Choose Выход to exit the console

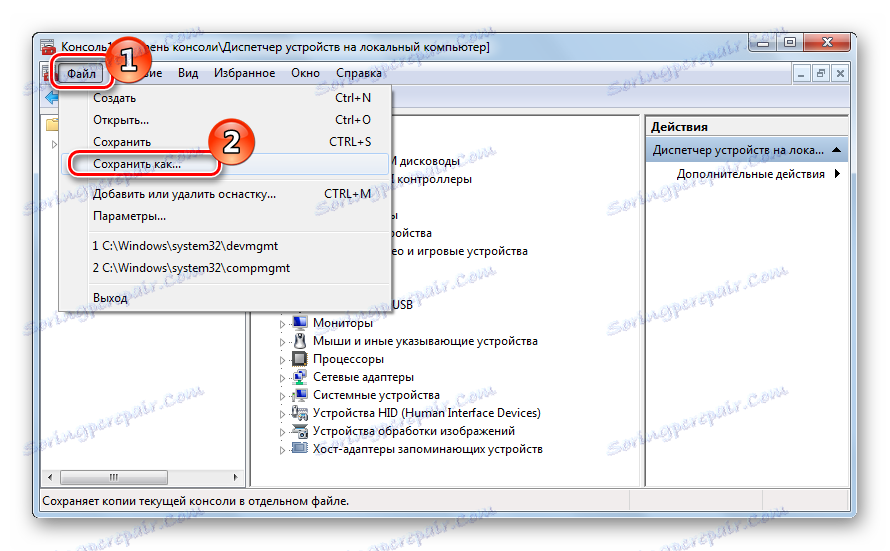(x=225, y=298)
